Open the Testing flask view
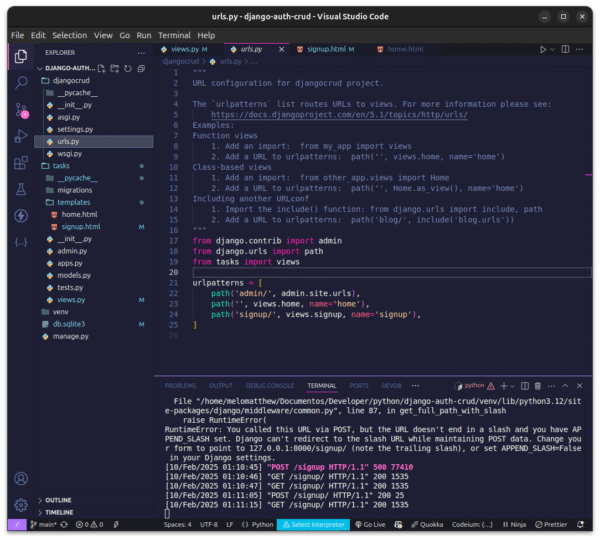The image size is (600, 540). click(x=21, y=189)
